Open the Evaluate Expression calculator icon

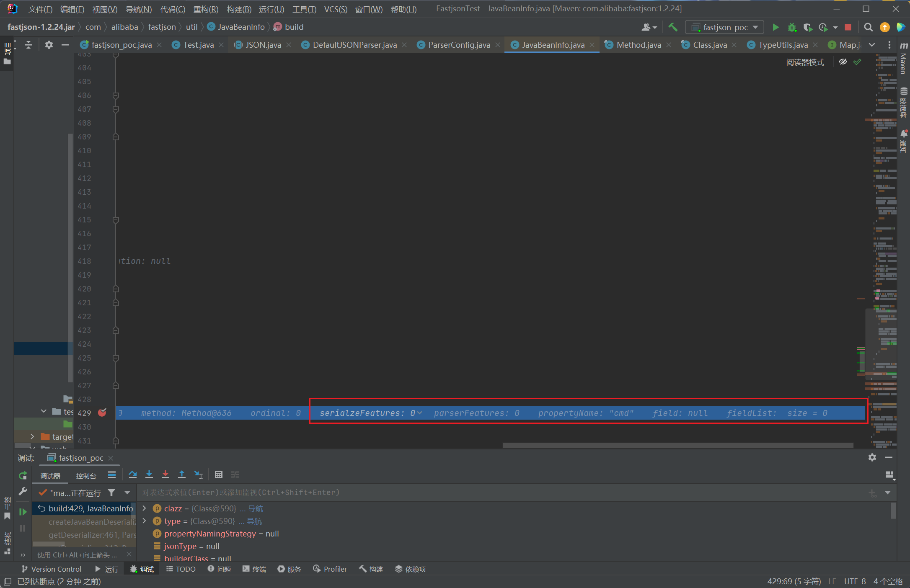[219, 475]
